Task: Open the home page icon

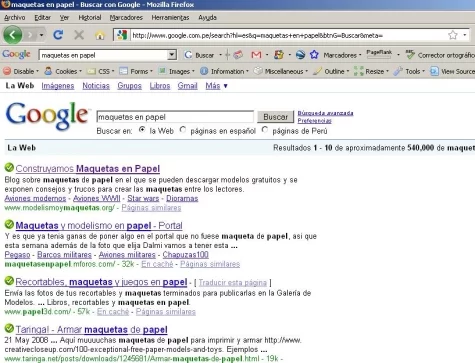Action: pos(100,35)
